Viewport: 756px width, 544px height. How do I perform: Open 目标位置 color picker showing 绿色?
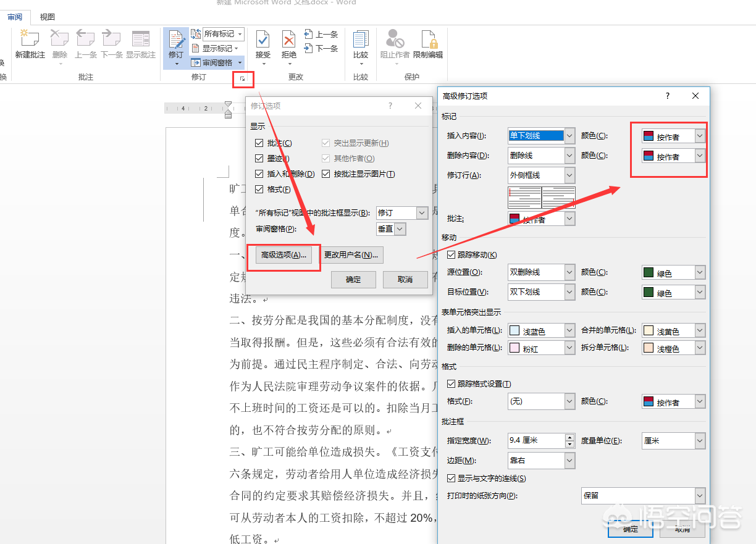point(673,293)
